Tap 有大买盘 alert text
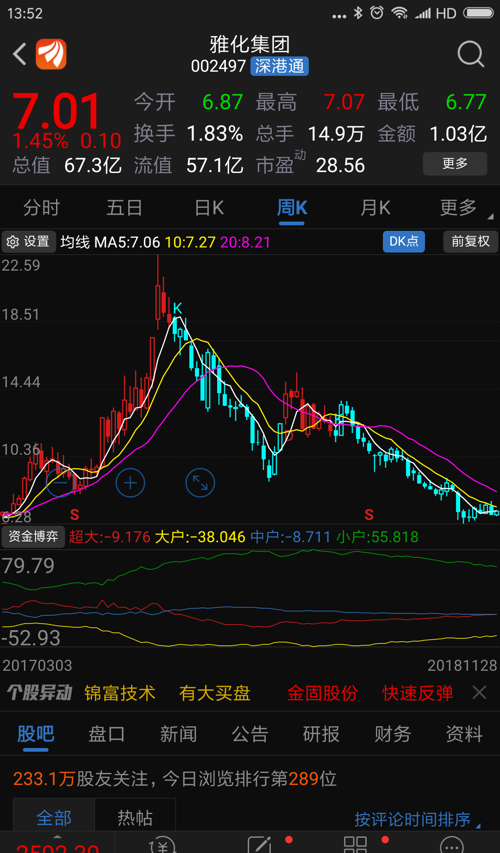 [215, 693]
